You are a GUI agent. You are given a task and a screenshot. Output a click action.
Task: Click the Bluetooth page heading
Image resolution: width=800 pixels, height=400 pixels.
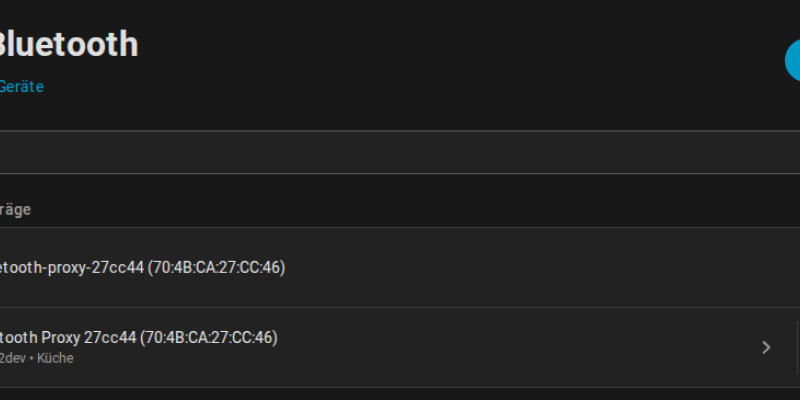[x=68, y=44]
